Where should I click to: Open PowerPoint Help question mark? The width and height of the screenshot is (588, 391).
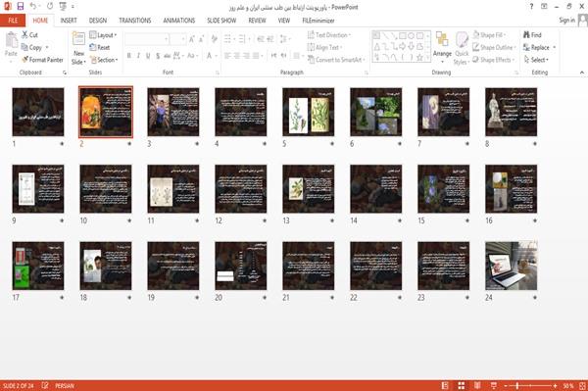(531, 7)
